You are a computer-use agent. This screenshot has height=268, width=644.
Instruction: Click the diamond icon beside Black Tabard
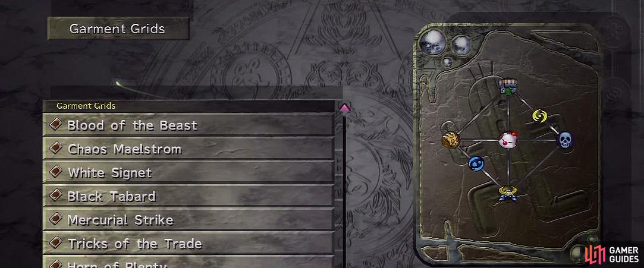[55, 196]
